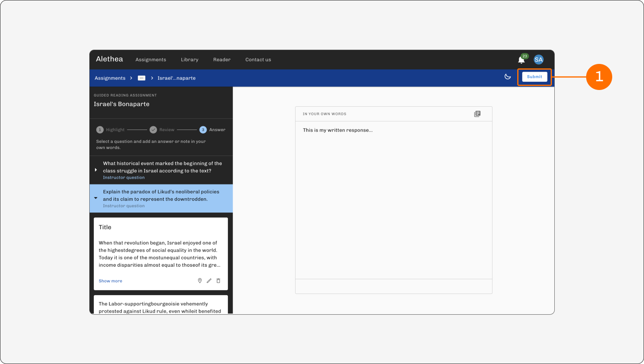Image resolution: width=644 pixels, height=364 pixels.
Task: Open the Reader menu item
Action: (222, 59)
